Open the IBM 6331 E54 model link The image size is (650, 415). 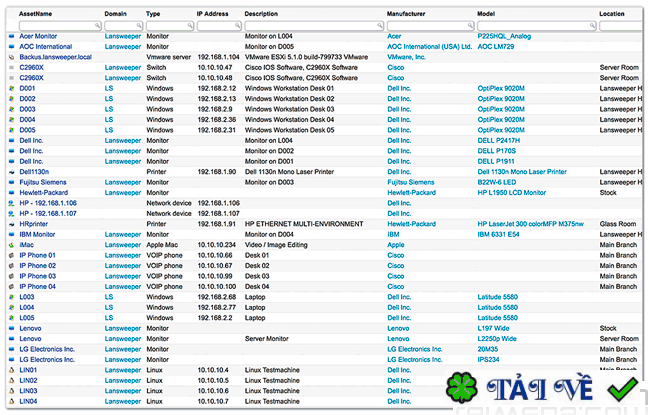point(498,235)
